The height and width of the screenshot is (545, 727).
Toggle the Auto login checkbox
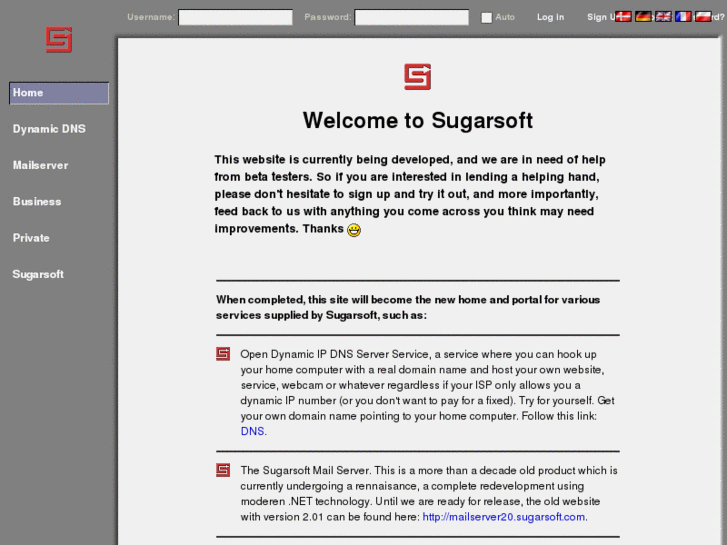coord(486,18)
